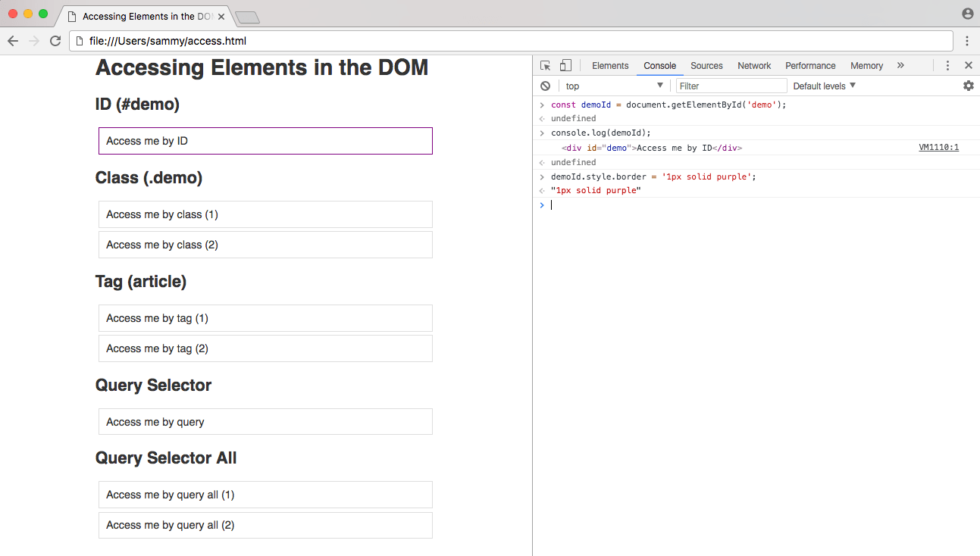Open Chrome's three-dot menu

point(967,41)
